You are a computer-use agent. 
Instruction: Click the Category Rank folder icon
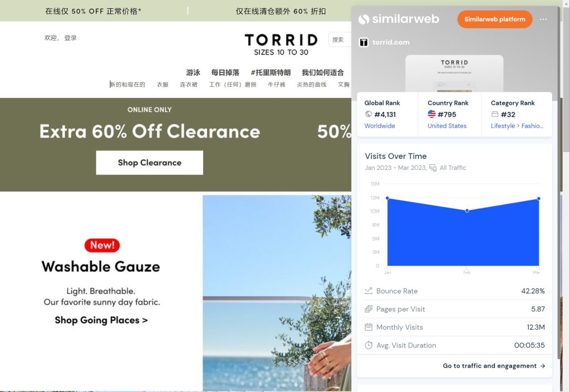tap(495, 114)
